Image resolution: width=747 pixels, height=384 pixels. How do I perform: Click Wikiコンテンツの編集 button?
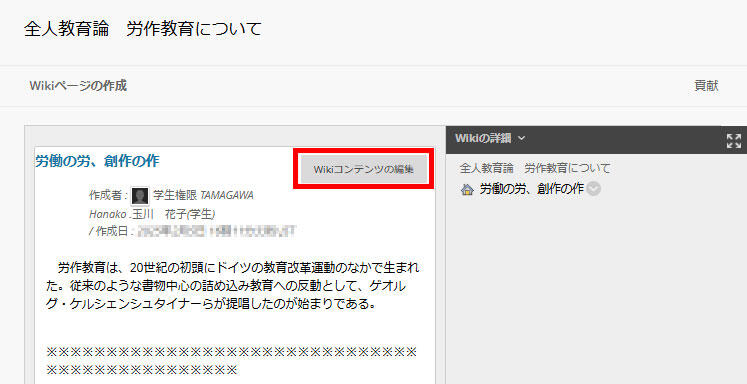click(x=363, y=169)
